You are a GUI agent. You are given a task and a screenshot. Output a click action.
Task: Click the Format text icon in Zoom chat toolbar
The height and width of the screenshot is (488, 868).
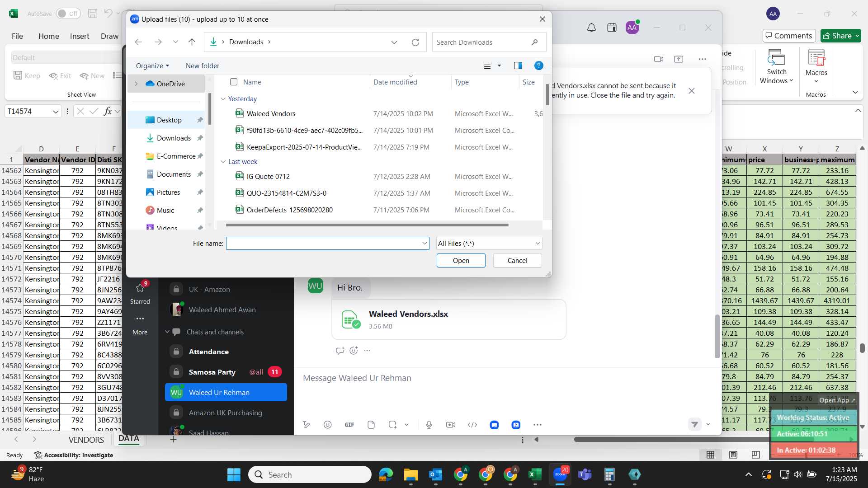pyautogui.click(x=307, y=425)
